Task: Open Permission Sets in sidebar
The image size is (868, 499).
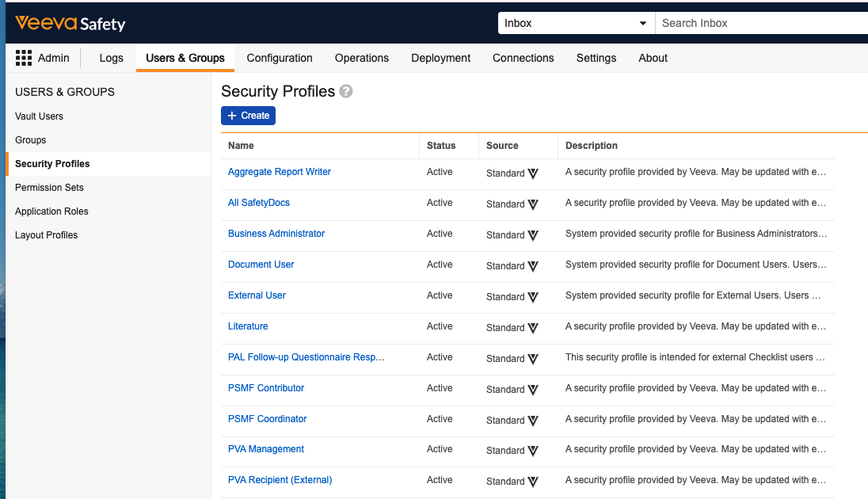Action: coord(49,188)
